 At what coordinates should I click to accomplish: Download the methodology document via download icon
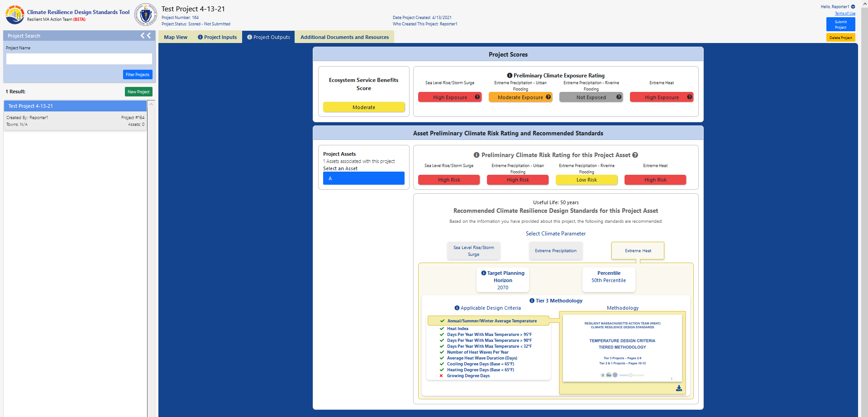tap(679, 388)
